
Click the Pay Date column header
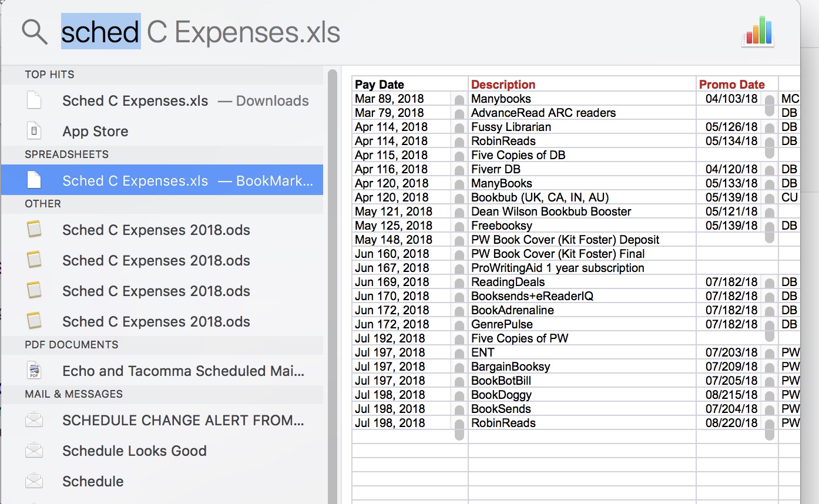(x=410, y=84)
